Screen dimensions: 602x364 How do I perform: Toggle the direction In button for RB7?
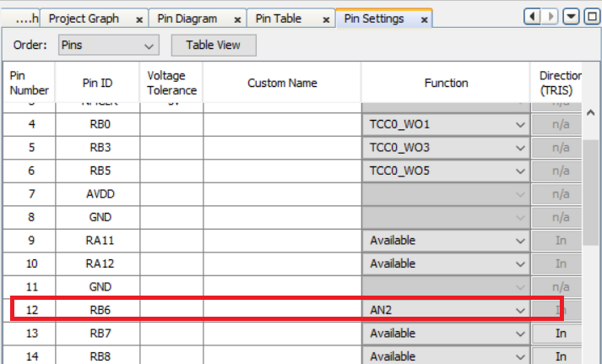point(560,334)
